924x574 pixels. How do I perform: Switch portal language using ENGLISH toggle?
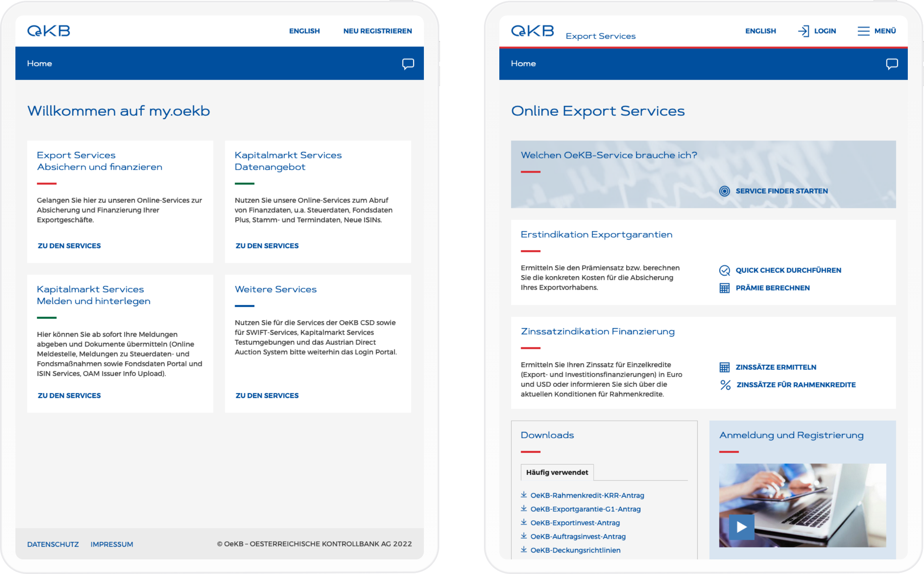click(304, 31)
